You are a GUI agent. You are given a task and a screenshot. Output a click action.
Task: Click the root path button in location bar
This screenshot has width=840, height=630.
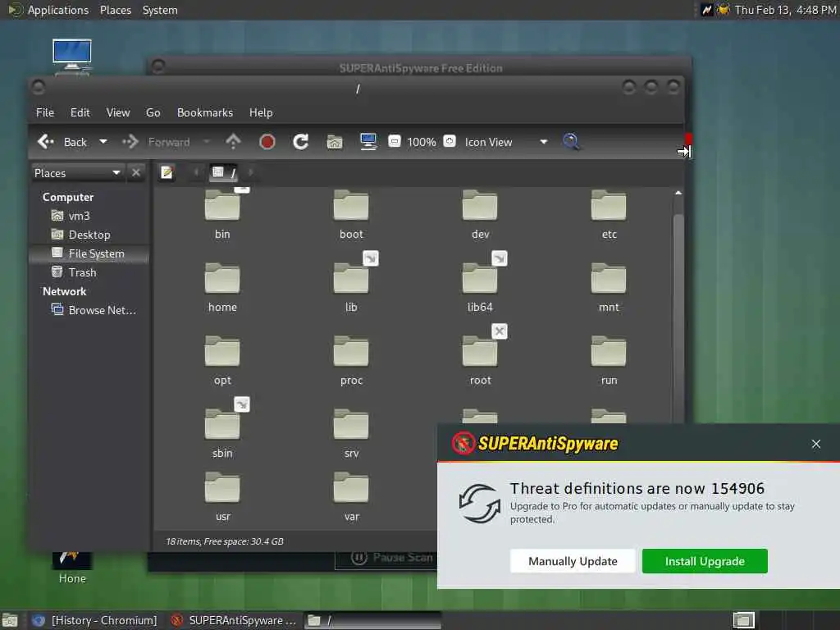[223, 172]
